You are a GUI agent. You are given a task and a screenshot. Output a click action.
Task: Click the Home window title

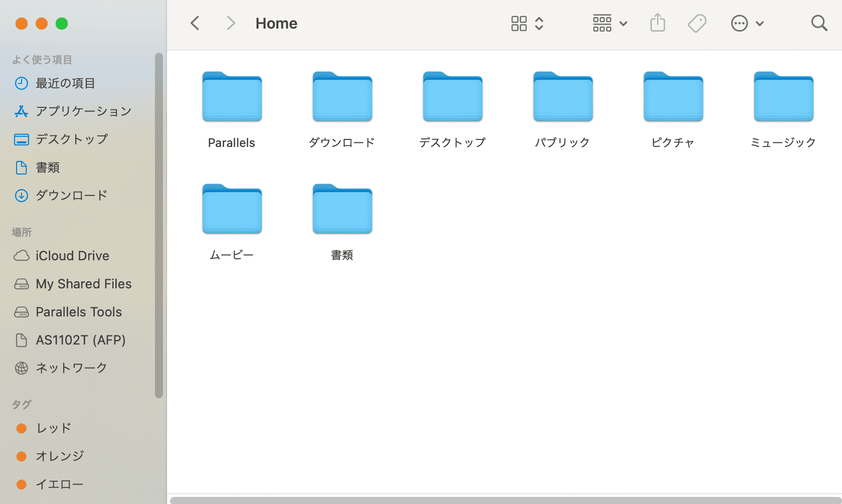click(x=276, y=23)
